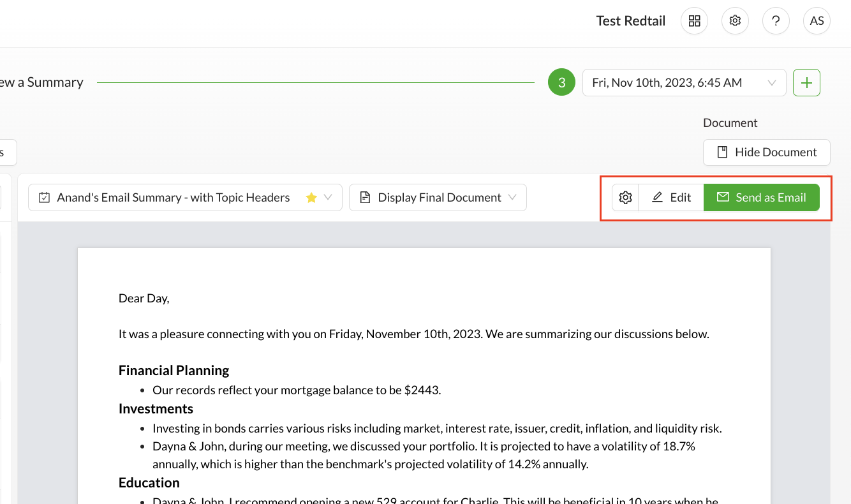
Task: Click the green plus button beside date
Action: [x=806, y=83]
